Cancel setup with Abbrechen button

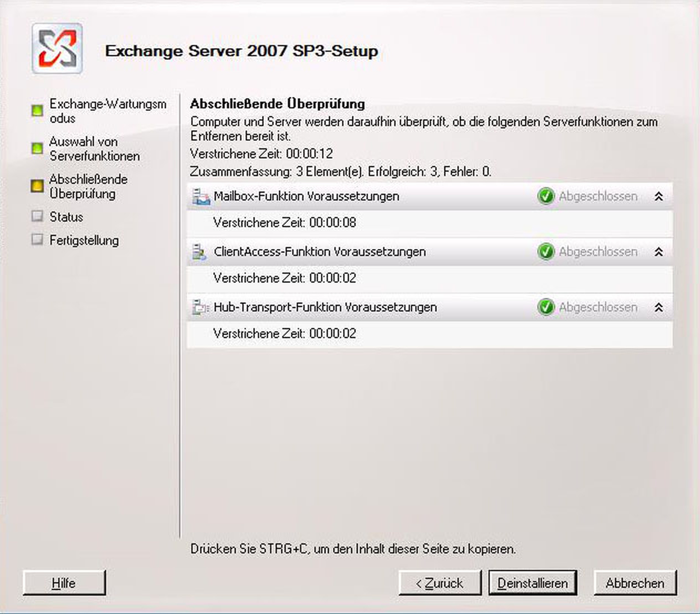click(635, 583)
